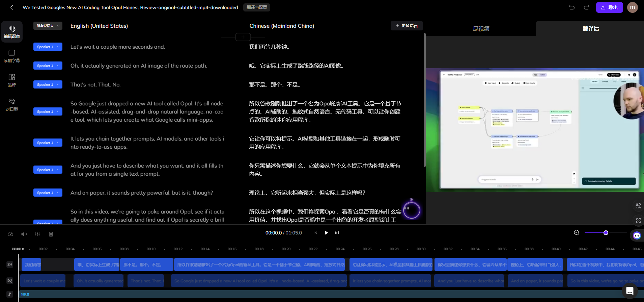Select ZH clip "我们再等" on timeline
This screenshot has height=302, width=644.
(31, 265)
